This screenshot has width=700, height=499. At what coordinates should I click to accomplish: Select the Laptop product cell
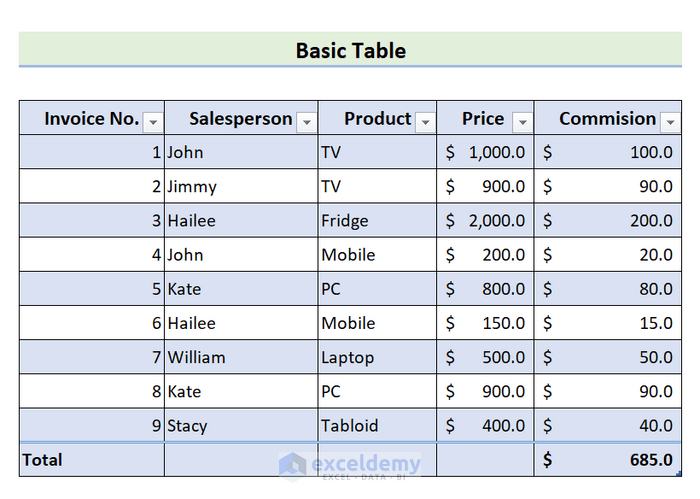point(377,357)
